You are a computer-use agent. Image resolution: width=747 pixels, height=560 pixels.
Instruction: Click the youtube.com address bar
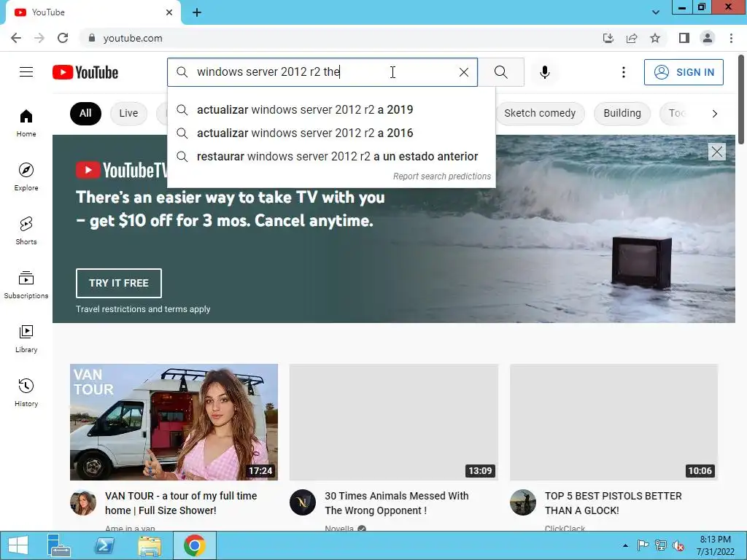333,38
